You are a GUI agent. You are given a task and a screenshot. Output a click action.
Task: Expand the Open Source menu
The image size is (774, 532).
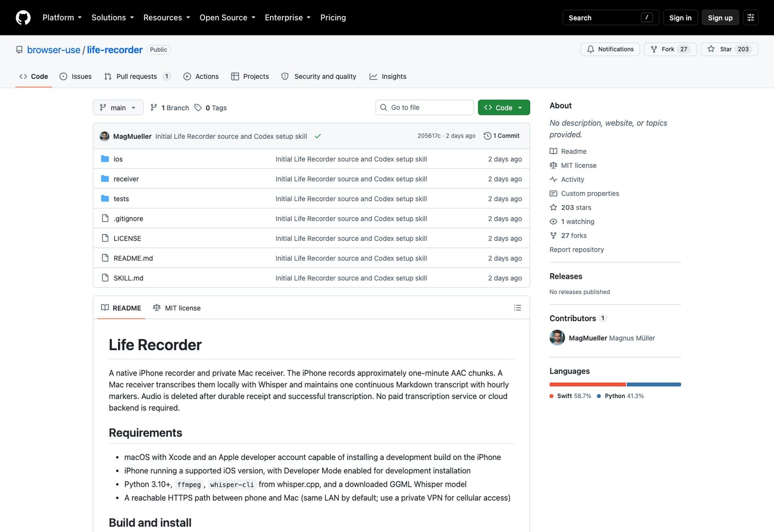point(228,17)
